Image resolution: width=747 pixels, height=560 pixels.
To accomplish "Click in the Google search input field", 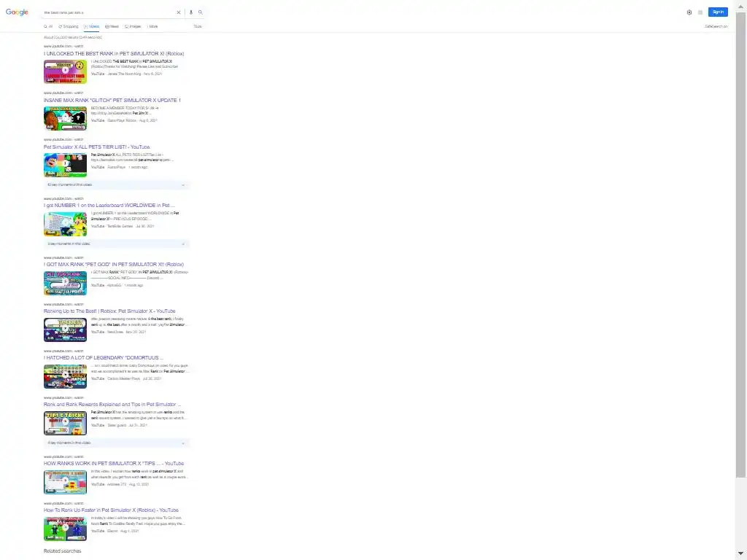I will 109,12.
